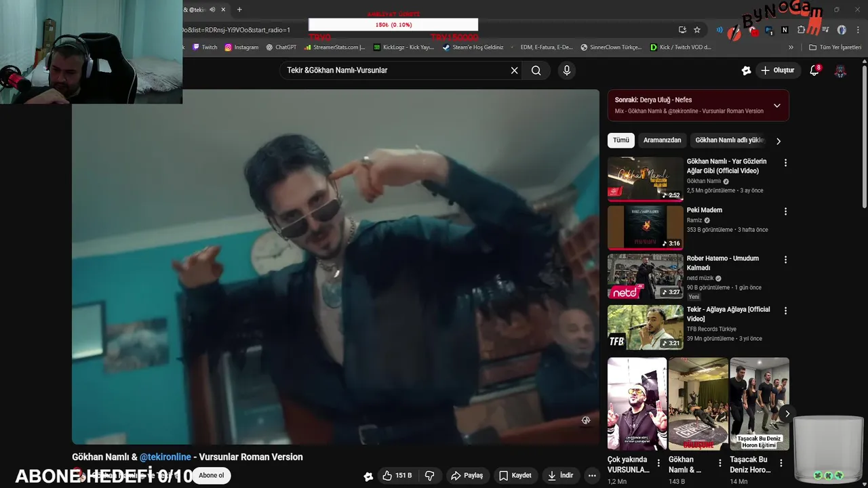
Task: Open the Kick / Twitch VOD bookmark
Action: pyautogui.click(x=680, y=47)
